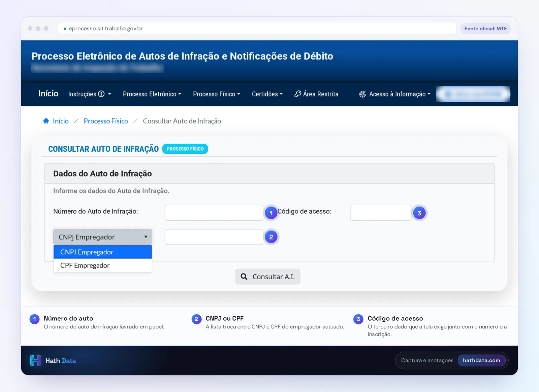539x392 pixels.
Task: Click the page title Processo Eletrônico de Autos
Action: pyautogui.click(x=182, y=56)
